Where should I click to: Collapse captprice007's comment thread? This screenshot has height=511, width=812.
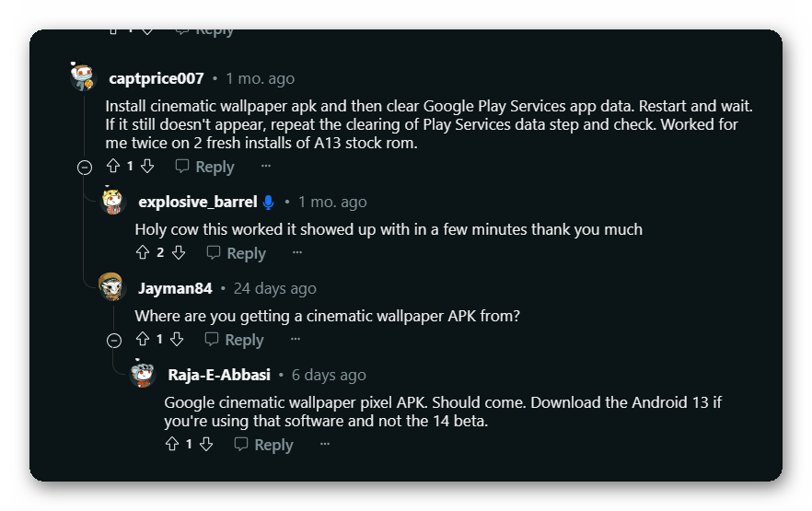(x=85, y=168)
